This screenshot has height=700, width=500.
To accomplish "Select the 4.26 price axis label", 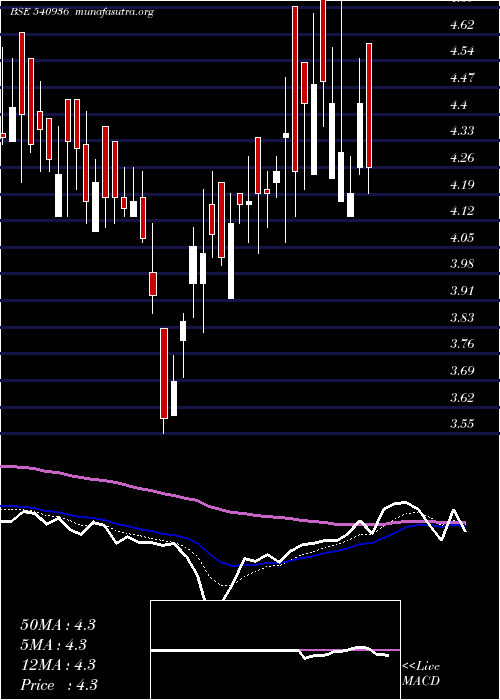I will click(462, 158).
